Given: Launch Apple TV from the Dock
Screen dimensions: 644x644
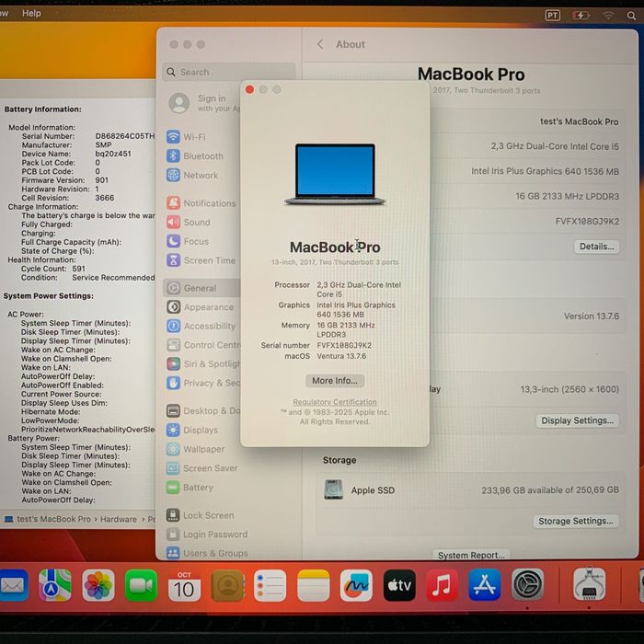Looking at the screenshot, I should tap(399, 585).
